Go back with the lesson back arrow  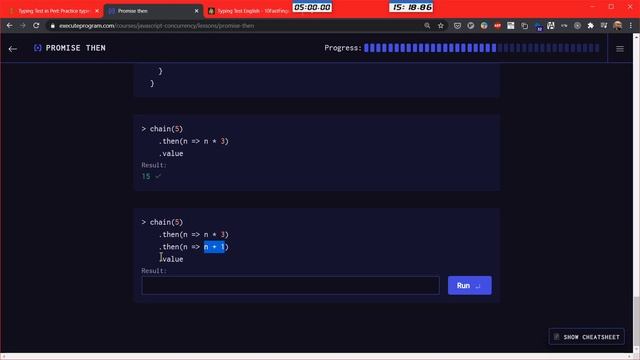[x=13, y=49]
